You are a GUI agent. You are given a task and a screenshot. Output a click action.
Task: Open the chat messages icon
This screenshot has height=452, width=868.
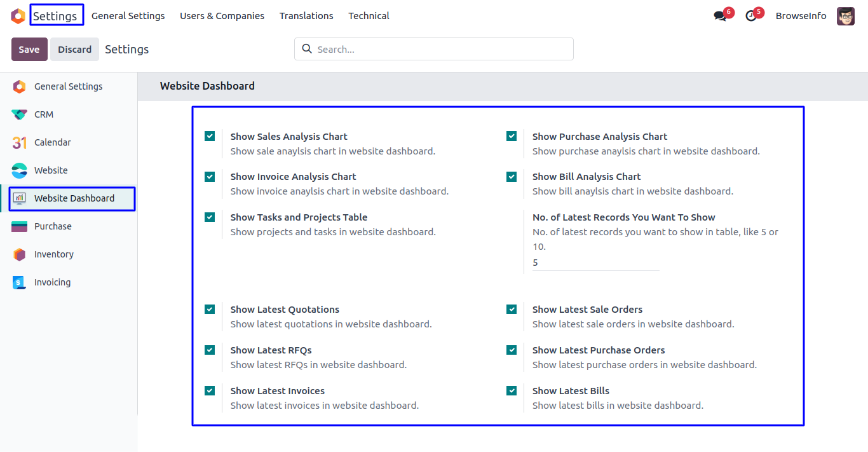click(x=720, y=16)
